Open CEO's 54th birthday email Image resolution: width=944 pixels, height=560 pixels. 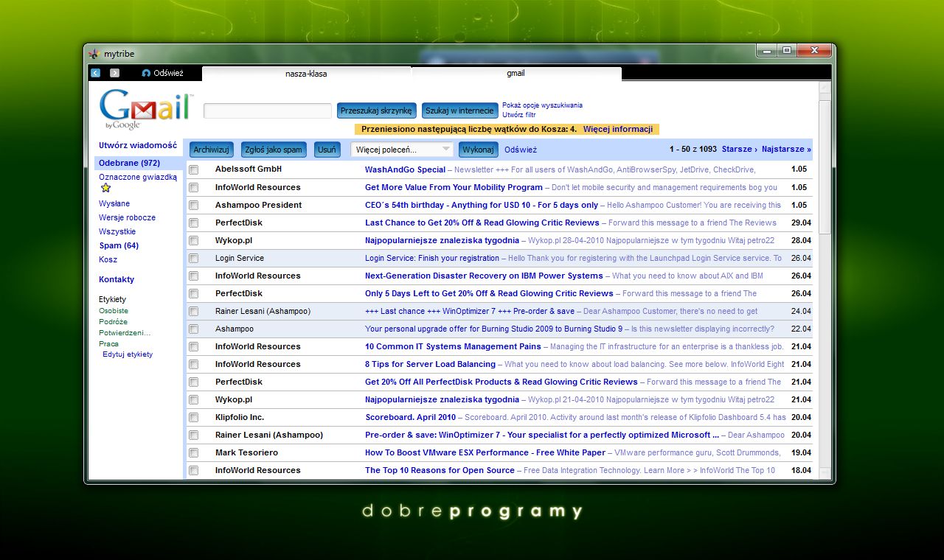[x=482, y=205]
